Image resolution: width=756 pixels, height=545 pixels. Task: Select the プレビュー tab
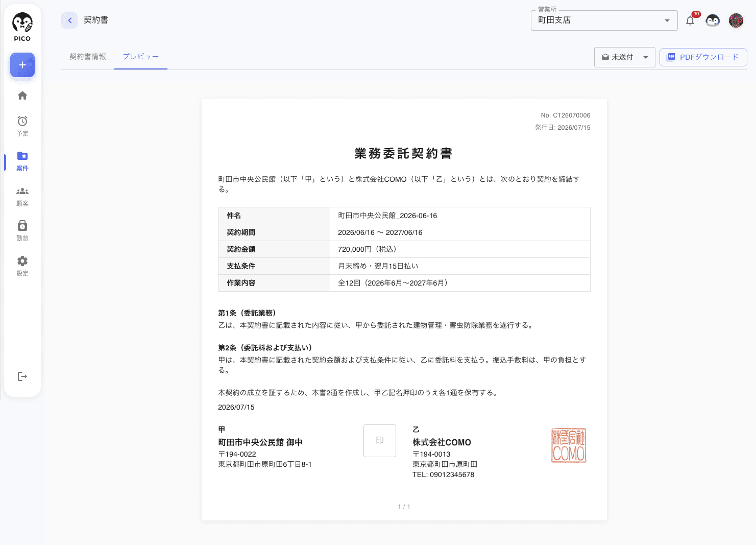[x=141, y=57]
